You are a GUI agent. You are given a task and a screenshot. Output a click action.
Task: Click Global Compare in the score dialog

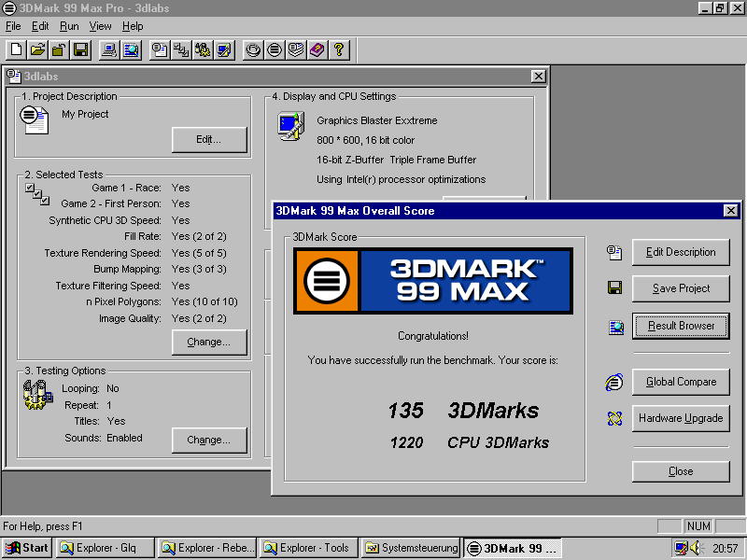(x=681, y=382)
